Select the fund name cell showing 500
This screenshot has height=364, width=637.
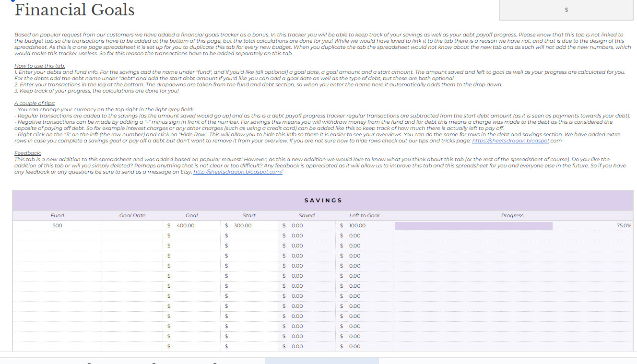pyautogui.click(x=57, y=225)
